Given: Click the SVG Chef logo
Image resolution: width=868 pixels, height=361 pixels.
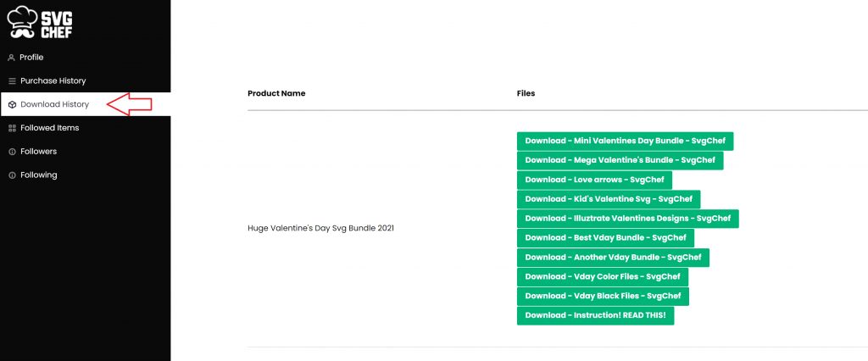Looking at the screenshot, I should (40, 23).
